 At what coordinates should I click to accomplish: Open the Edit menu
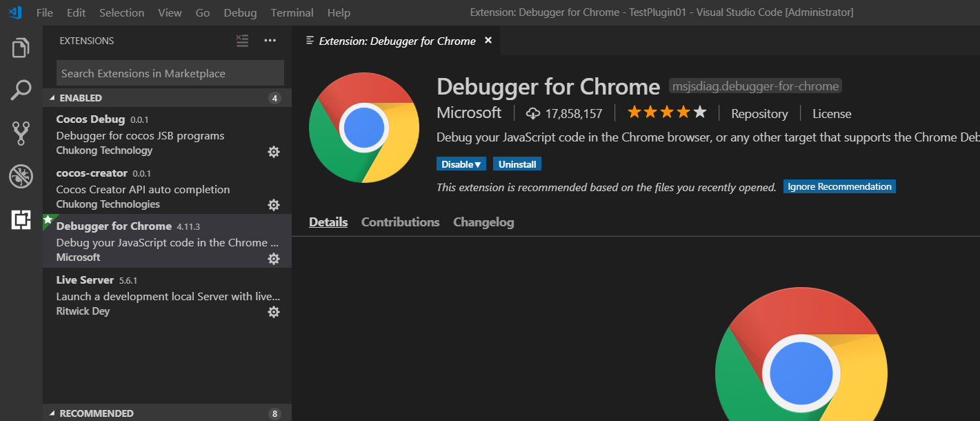click(77, 12)
